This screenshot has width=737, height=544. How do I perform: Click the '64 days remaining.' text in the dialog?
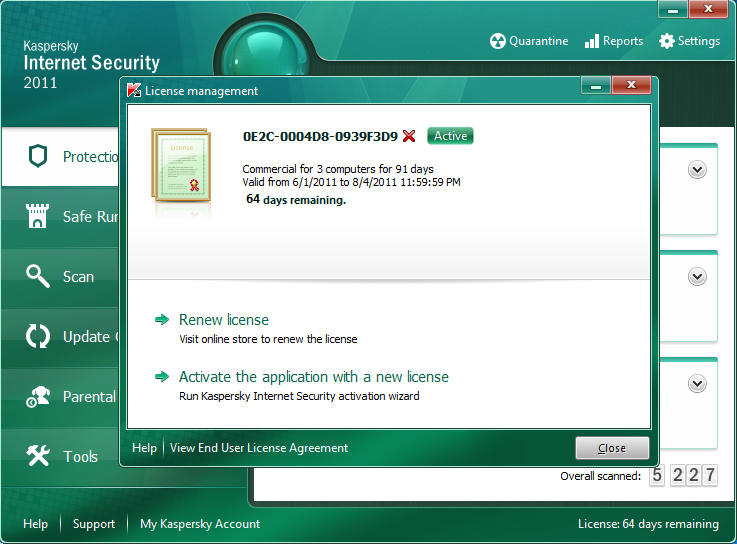pyautogui.click(x=296, y=199)
